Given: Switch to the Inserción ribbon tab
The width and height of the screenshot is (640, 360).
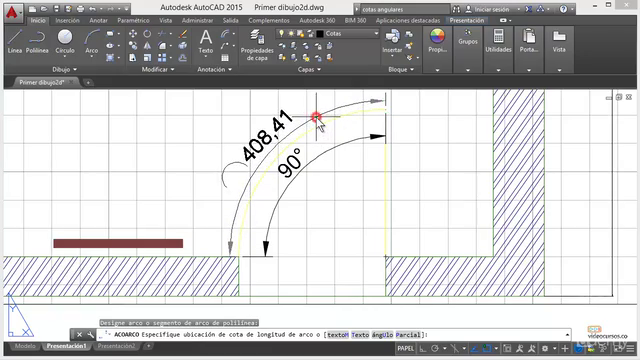Looking at the screenshot, I should pos(67,20).
